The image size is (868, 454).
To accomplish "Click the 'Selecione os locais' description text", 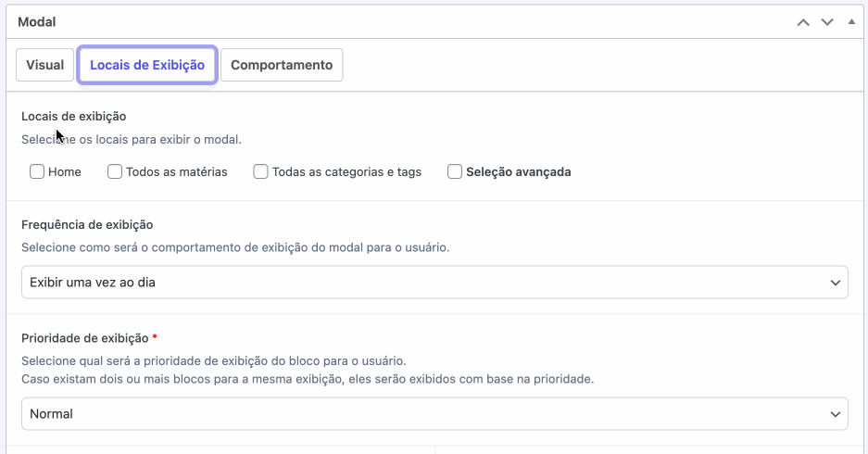I will 131,139.
